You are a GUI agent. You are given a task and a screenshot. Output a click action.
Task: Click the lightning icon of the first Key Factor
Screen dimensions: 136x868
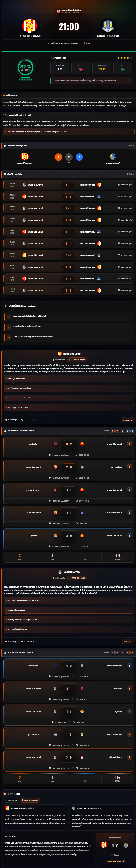click(x=9, y=317)
